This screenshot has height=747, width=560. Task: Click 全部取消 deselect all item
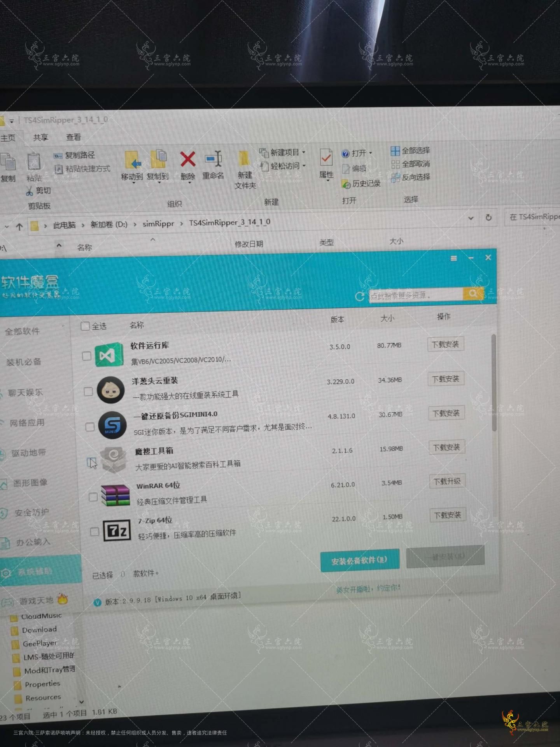point(410,164)
